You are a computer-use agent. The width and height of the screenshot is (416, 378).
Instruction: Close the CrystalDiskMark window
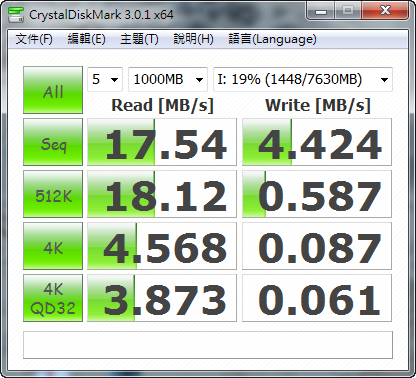point(385,11)
